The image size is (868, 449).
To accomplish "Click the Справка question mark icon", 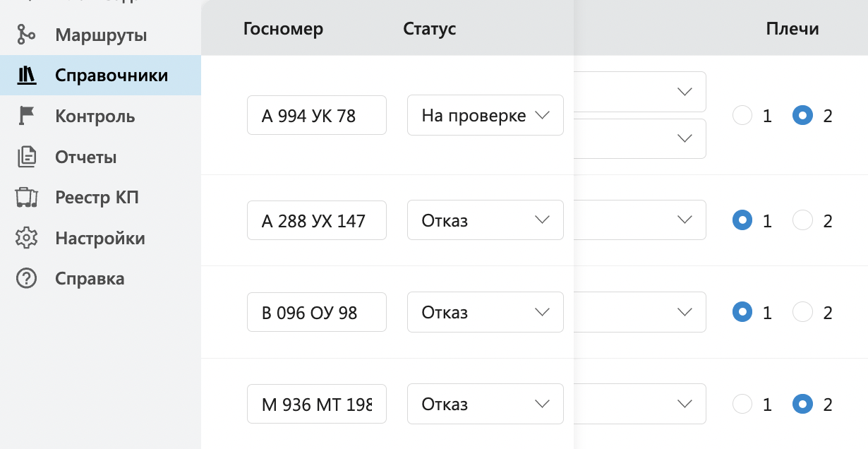I will click(27, 279).
